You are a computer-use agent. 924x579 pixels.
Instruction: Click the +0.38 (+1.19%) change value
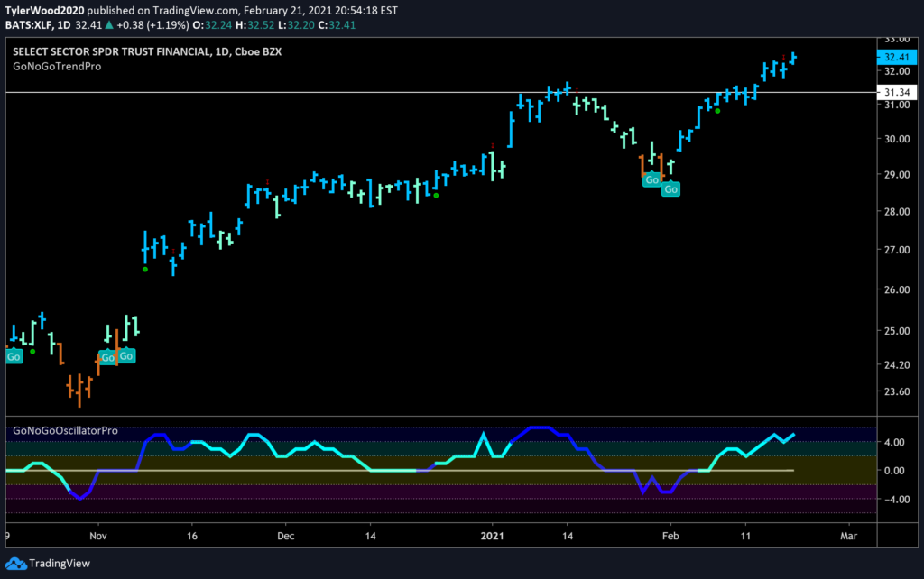point(152,25)
